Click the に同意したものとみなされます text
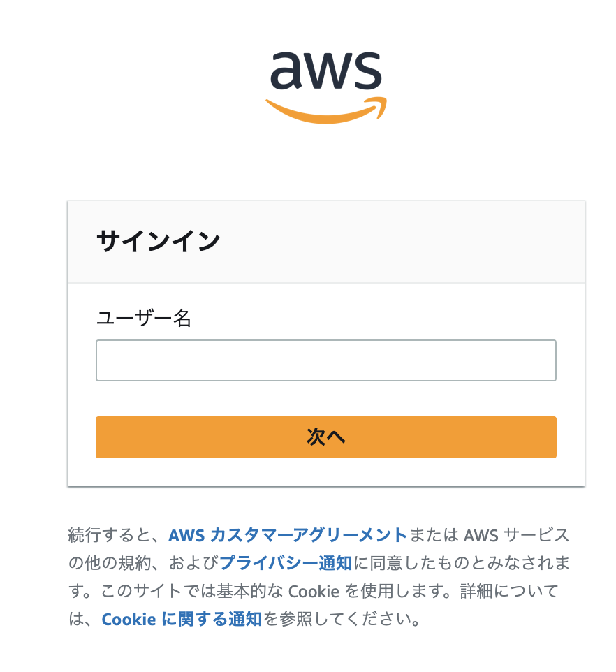Image resolution: width=616 pixels, height=672 pixels. click(462, 563)
